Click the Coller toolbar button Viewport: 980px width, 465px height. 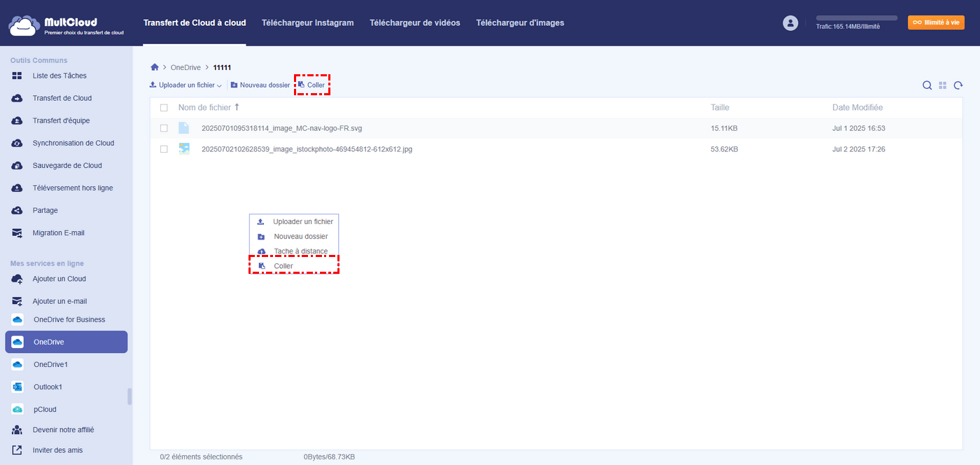311,85
